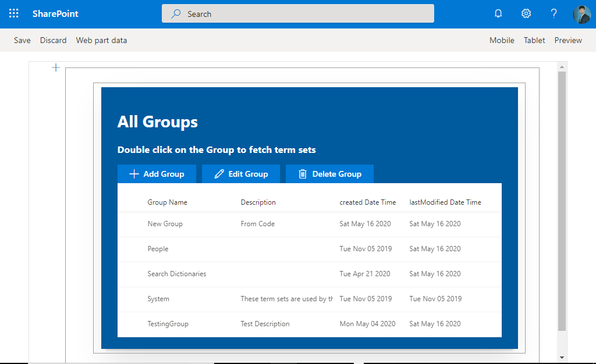Save the web part changes

(22, 40)
